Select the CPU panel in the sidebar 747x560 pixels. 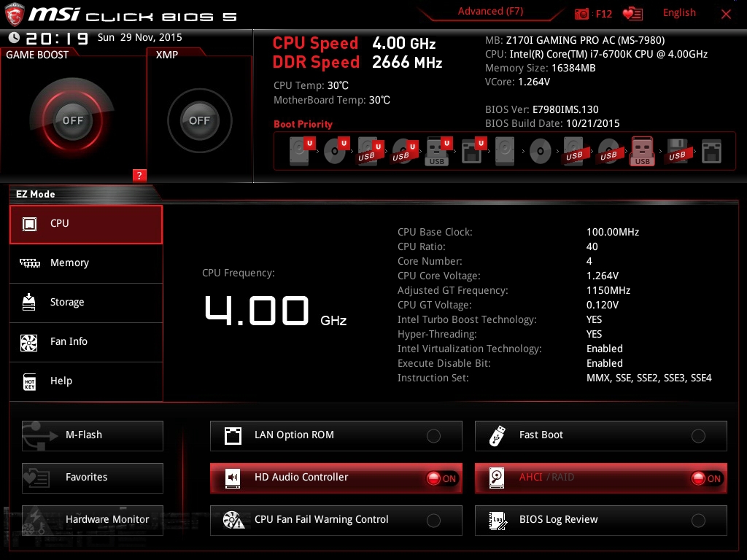[86, 225]
